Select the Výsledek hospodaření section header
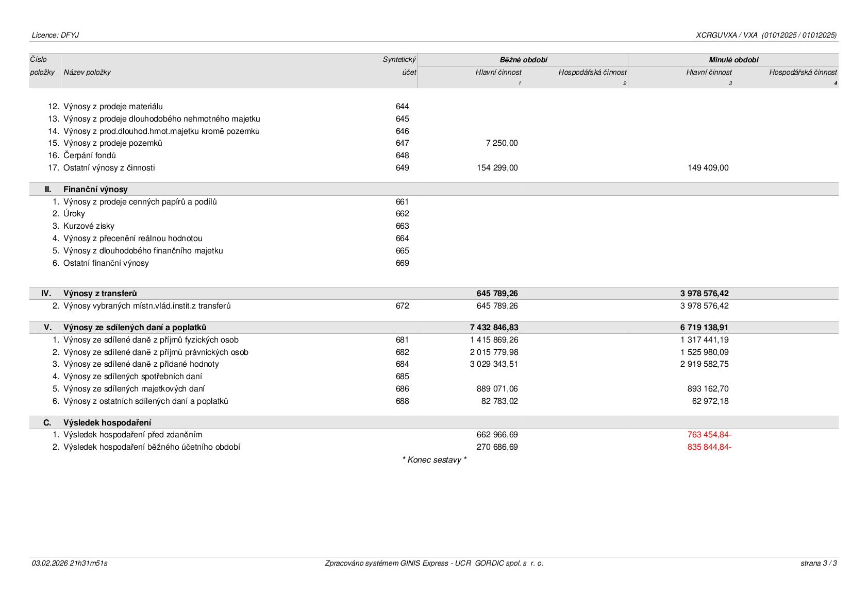 click(x=433, y=423)
